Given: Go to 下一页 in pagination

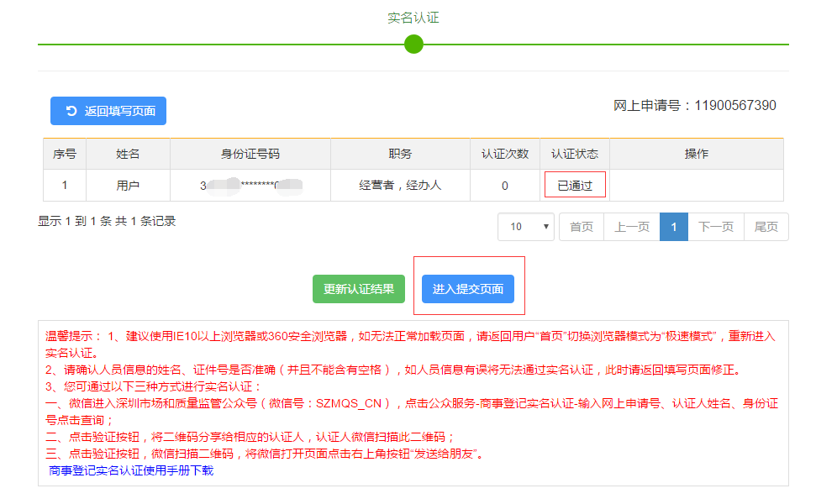Looking at the screenshot, I should 716,227.
